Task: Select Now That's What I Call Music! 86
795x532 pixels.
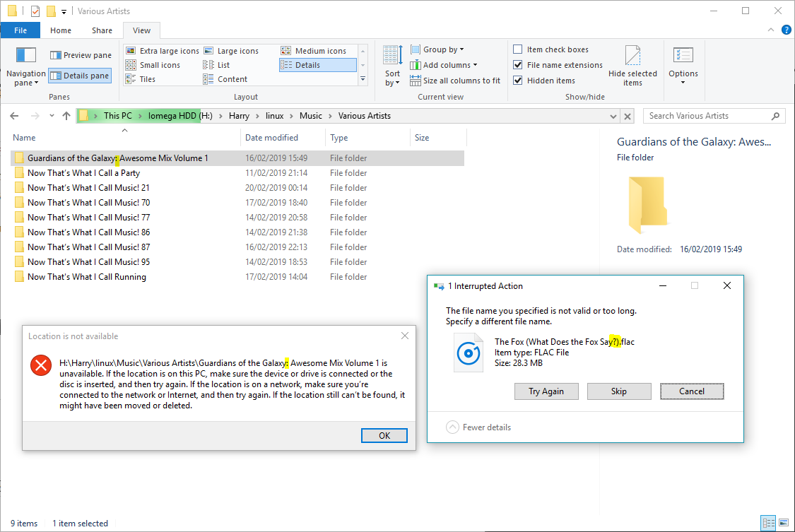Action: (237, 232)
